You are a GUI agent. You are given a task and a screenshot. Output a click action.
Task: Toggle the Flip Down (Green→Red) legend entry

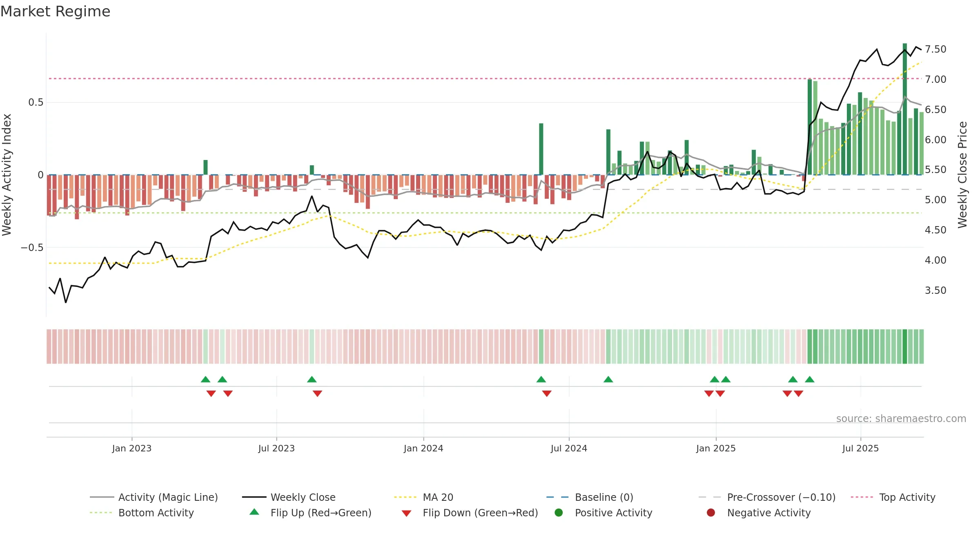(470, 513)
